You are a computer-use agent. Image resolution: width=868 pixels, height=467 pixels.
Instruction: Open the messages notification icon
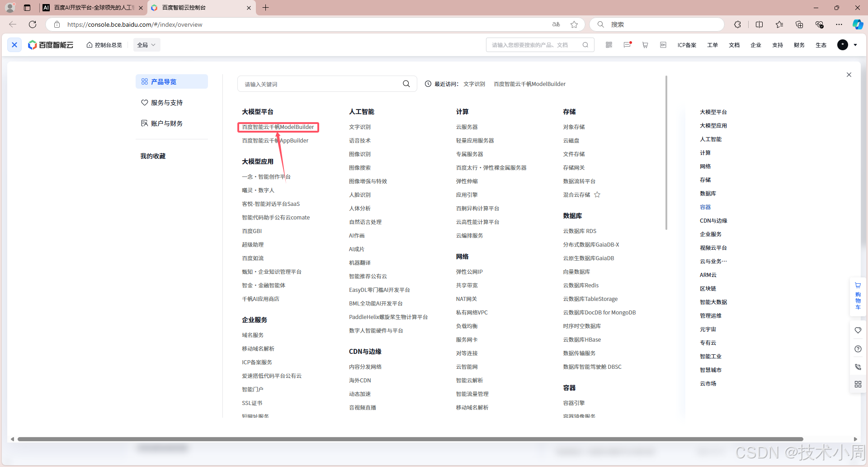click(627, 45)
